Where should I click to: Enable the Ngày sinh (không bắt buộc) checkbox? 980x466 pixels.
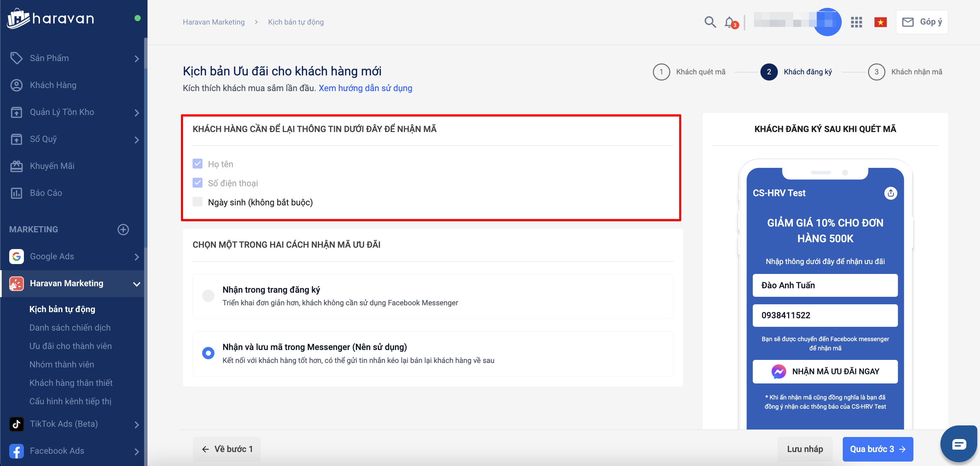point(197,202)
